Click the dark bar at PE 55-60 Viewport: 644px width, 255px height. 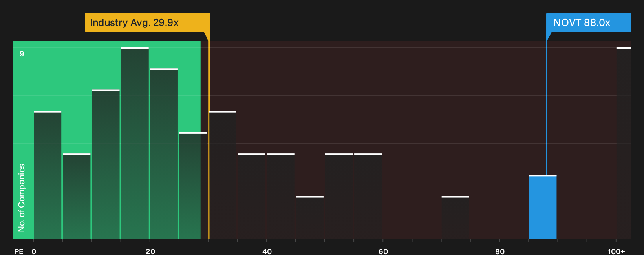point(368,196)
